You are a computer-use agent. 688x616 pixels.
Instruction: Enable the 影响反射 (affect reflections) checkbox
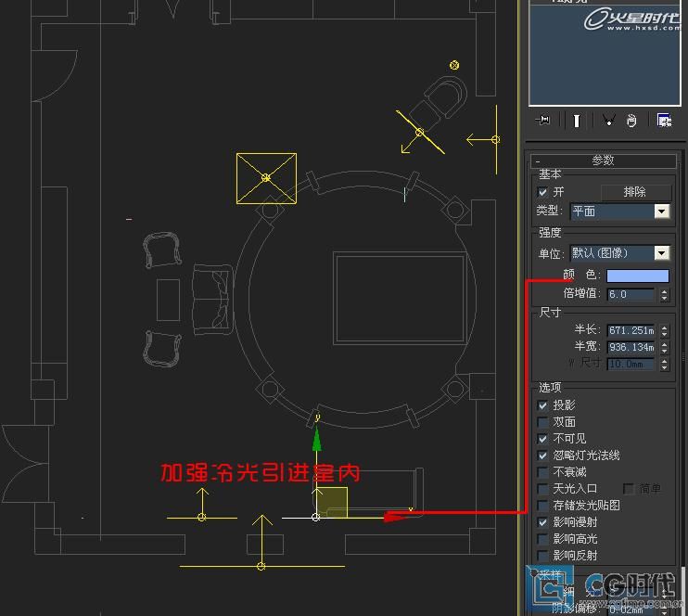[x=542, y=556]
